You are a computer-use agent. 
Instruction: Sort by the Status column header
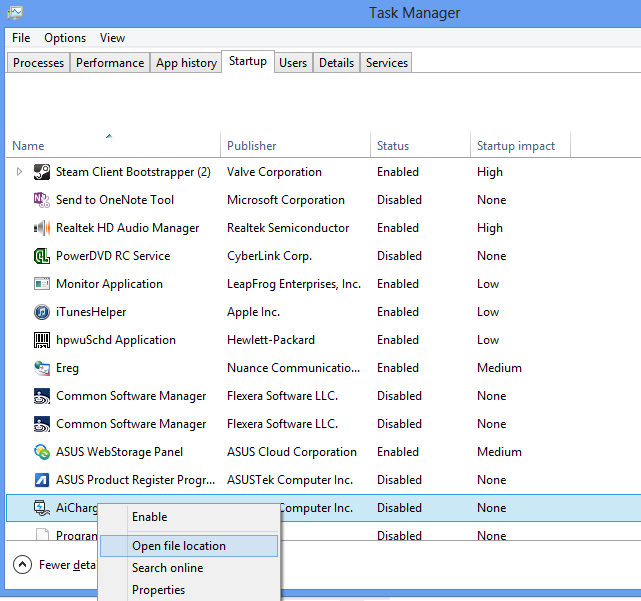[420, 144]
